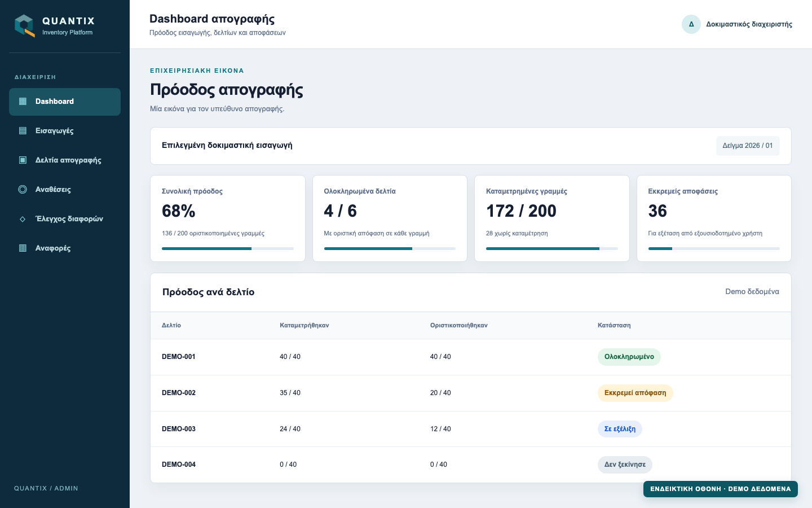Click the 36 pending decisions value
The image size is (812, 508).
657,211
